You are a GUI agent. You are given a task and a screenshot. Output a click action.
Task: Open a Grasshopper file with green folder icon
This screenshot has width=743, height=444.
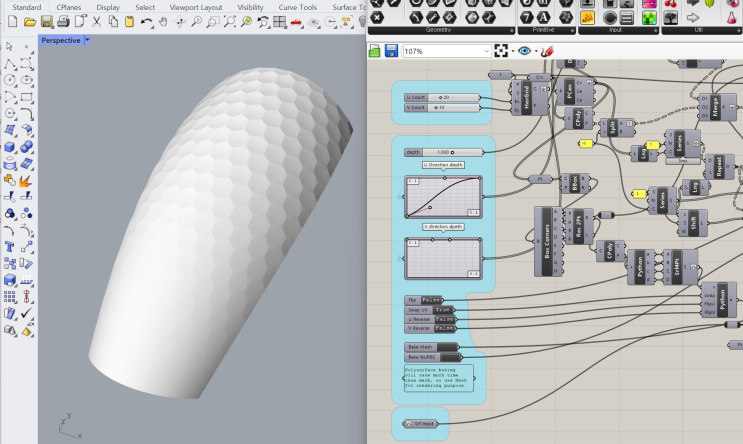coord(374,51)
